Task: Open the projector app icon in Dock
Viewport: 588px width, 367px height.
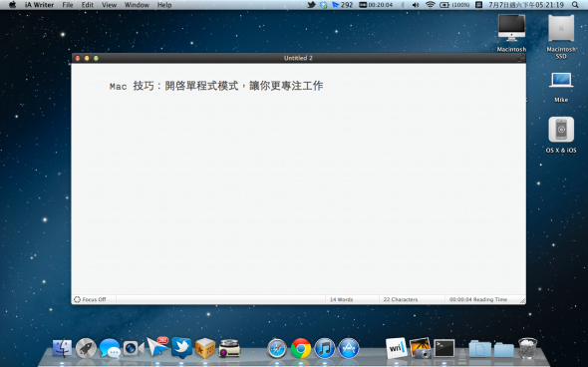Action: (x=229, y=348)
